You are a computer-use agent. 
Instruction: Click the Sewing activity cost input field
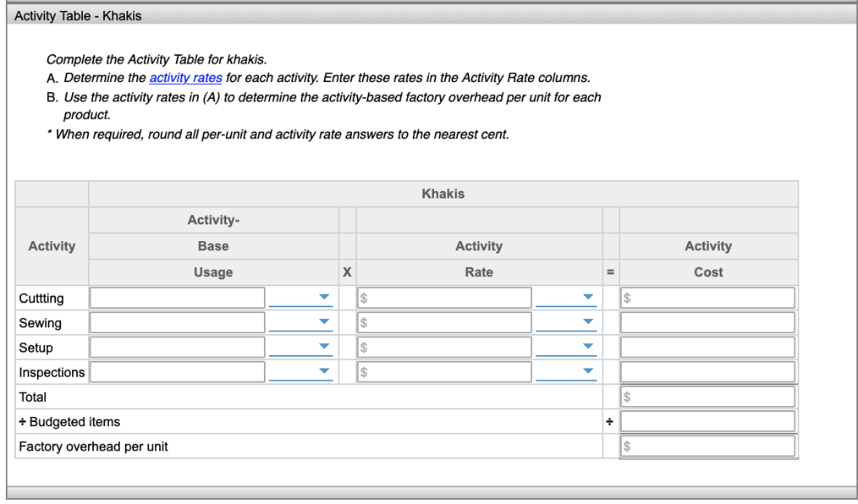point(707,322)
